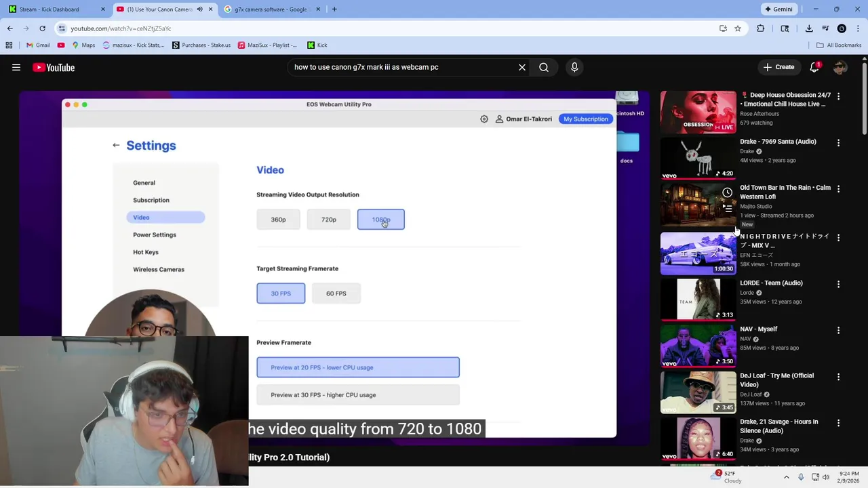Go back using the Settings arrow
This screenshot has height=488, width=868.
[x=116, y=145]
